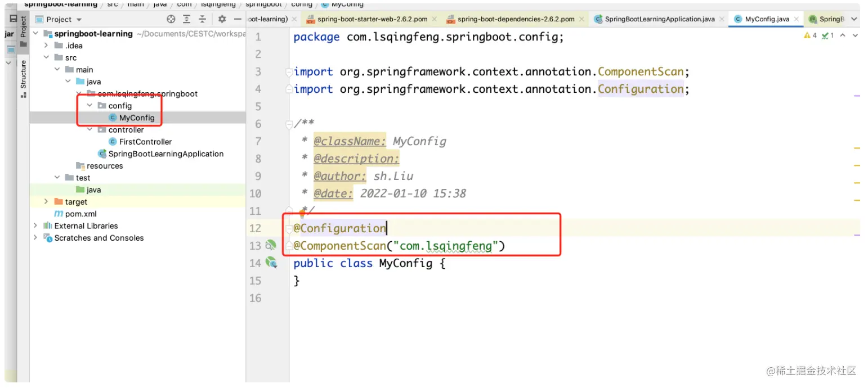Viewport: 868px width, 388px height.
Task: Click the gutter bean icon on line 13
Action: tap(271, 245)
